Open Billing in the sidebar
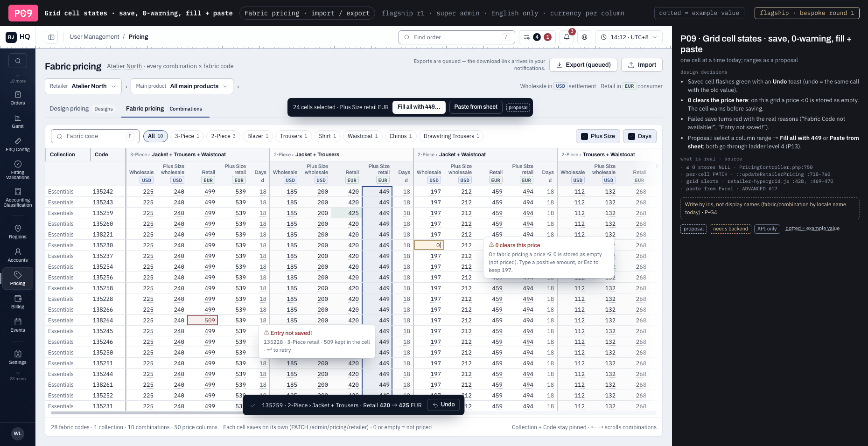The width and height of the screenshot is (868, 446). [x=18, y=302]
